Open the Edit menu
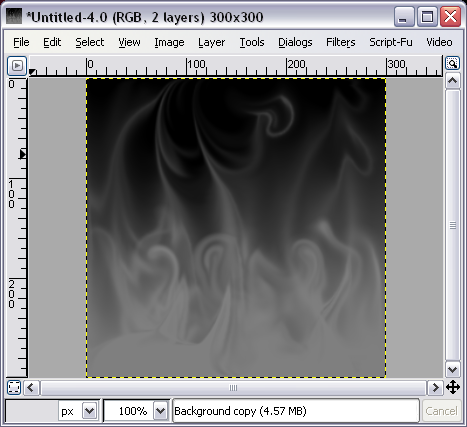 [52, 42]
